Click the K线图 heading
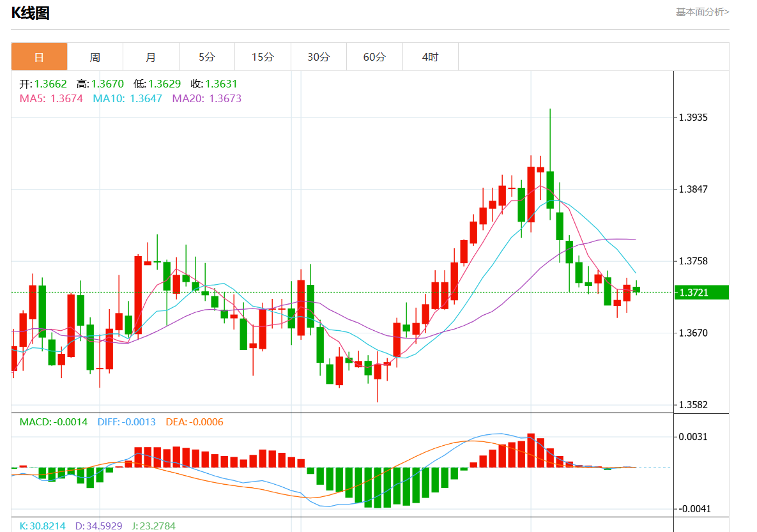 pyautogui.click(x=31, y=13)
